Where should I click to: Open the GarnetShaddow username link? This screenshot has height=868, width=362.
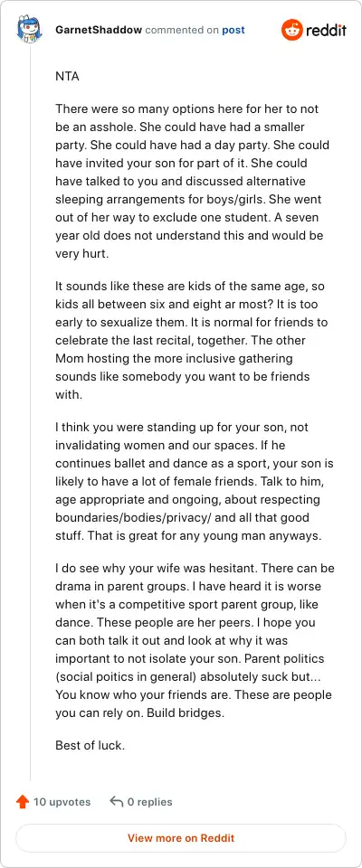point(99,30)
